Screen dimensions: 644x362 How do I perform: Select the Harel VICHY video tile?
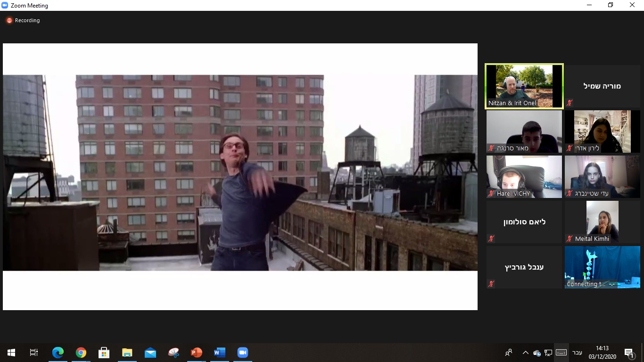(524, 177)
